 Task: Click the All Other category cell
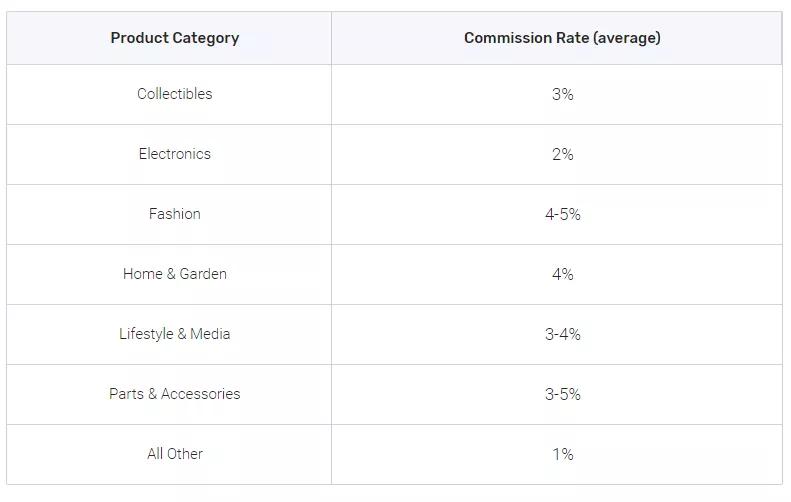pos(175,454)
